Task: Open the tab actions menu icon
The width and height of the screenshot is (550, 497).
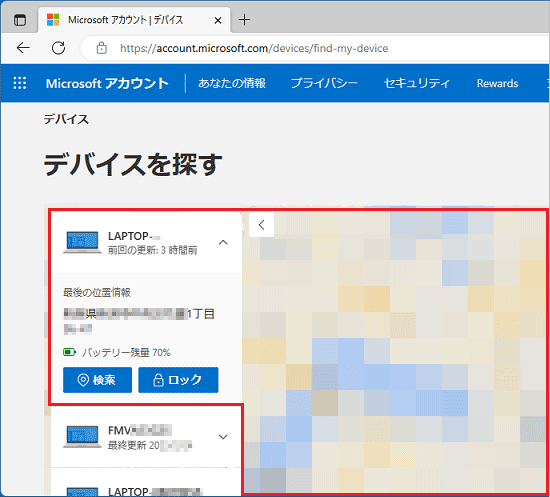Action: pyautogui.click(x=20, y=20)
